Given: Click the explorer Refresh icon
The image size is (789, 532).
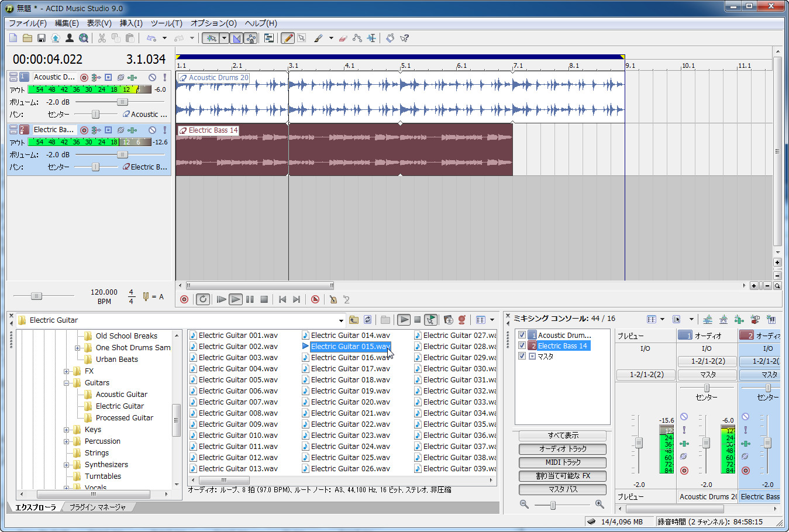Looking at the screenshot, I should (367, 320).
